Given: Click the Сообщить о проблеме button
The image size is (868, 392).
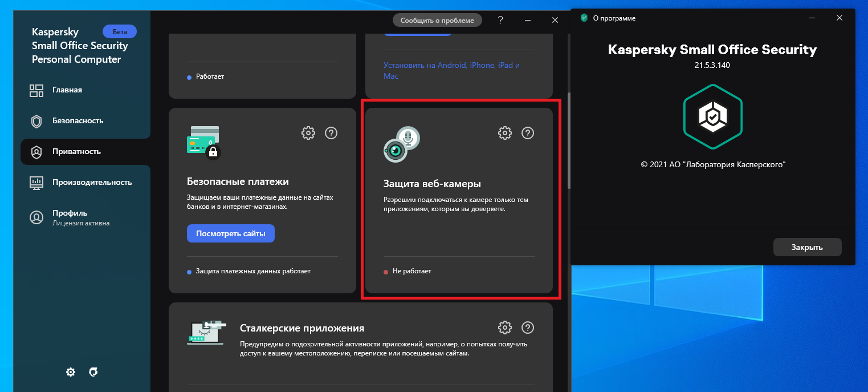Looking at the screenshot, I should (x=437, y=20).
